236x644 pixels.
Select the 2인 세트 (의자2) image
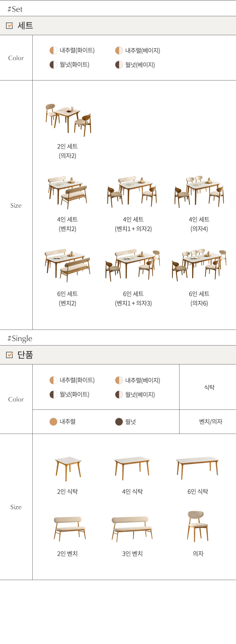coord(68,120)
